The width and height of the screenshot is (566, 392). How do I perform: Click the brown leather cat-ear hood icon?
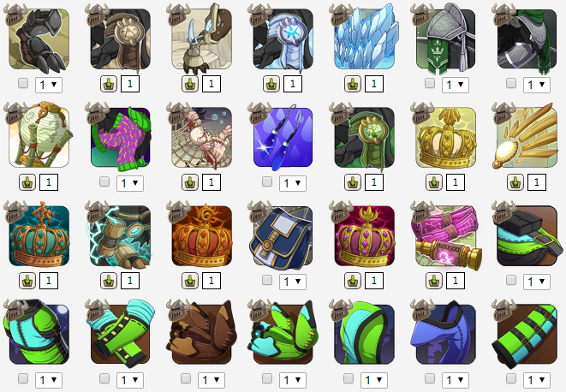click(x=202, y=335)
